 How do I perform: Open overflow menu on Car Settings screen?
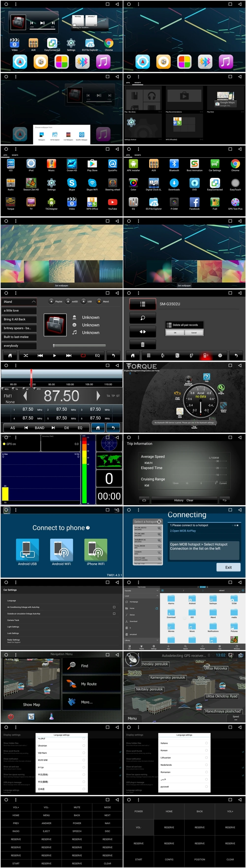pos(15,582)
